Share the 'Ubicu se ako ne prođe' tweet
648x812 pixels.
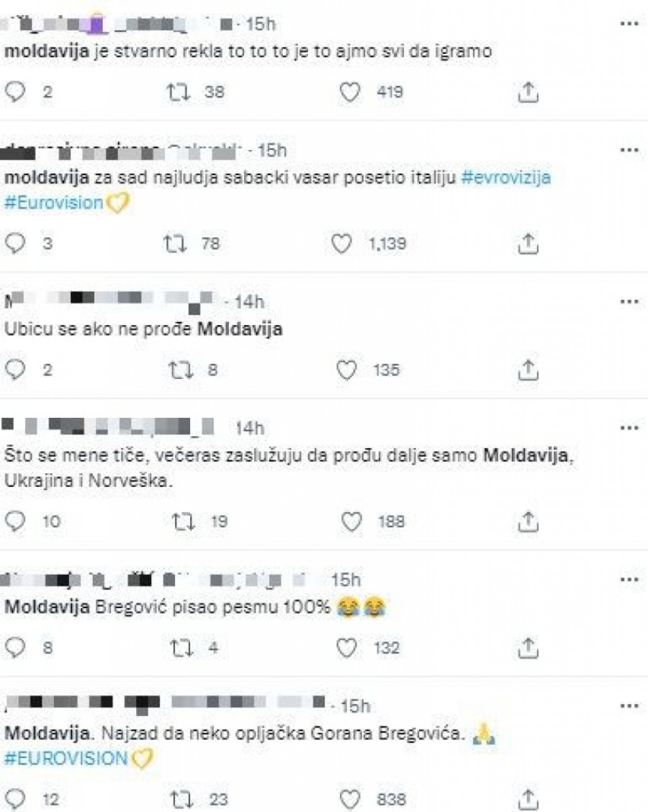pos(528,370)
